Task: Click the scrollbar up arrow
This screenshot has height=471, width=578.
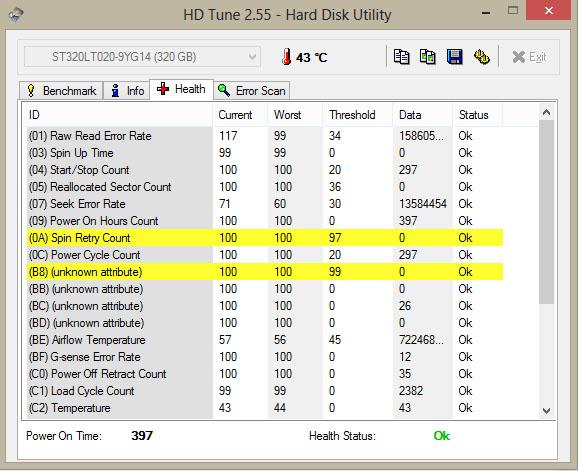Action: tap(546, 112)
